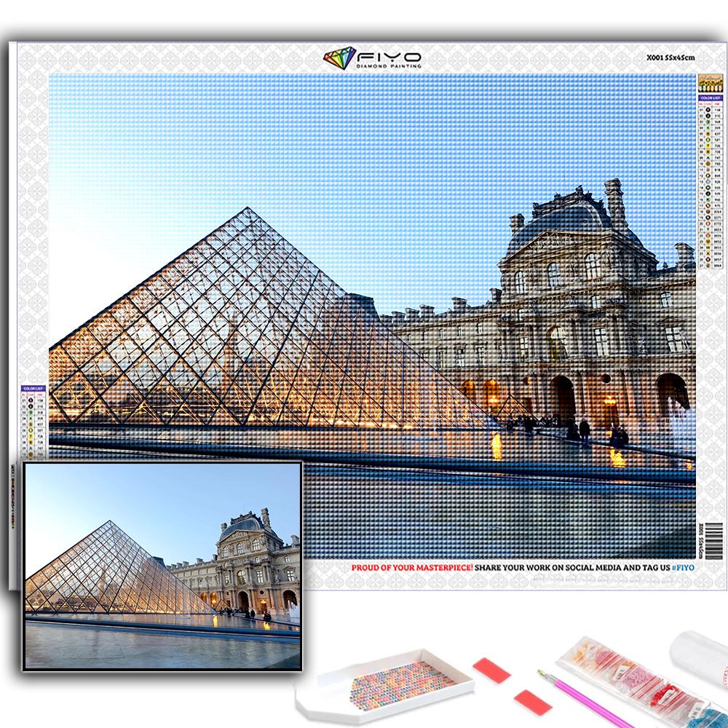
Task: Click the red 'PROUD OF YOUR MASTERPIECE!' text
Action: [x=412, y=566]
